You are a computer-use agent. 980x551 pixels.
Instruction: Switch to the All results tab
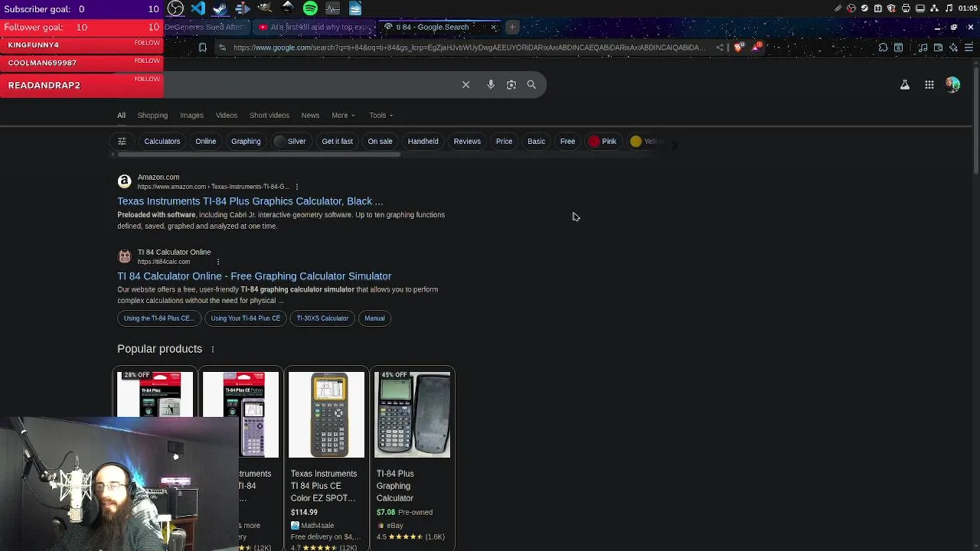(121, 116)
